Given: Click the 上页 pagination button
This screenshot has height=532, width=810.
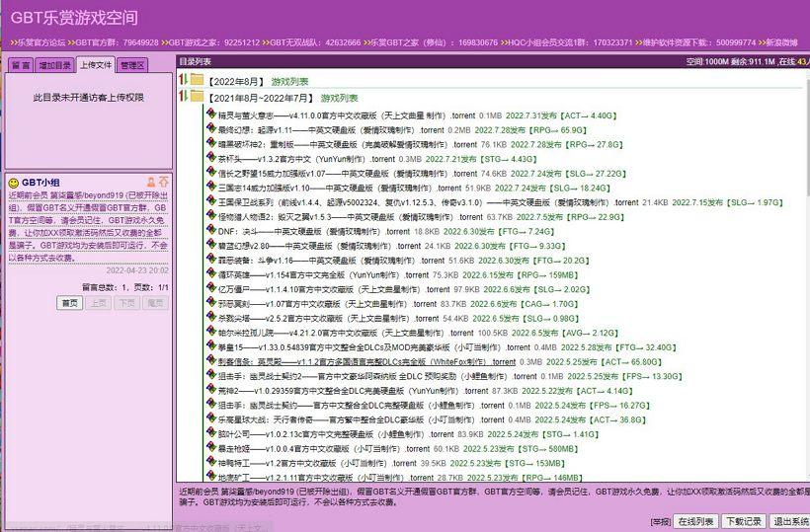Looking at the screenshot, I should pyautogui.click(x=98, y=303).
